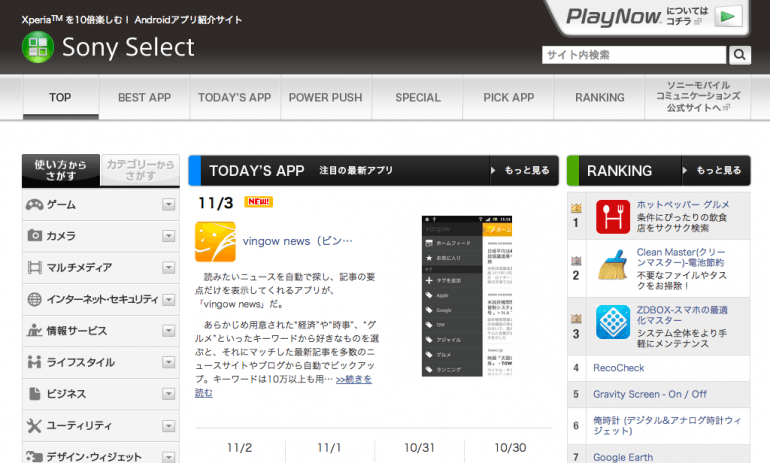Select the カテゴリーからさがす tab
The width and height of the screenshot is (770, 463).
(x=140, y=170)
